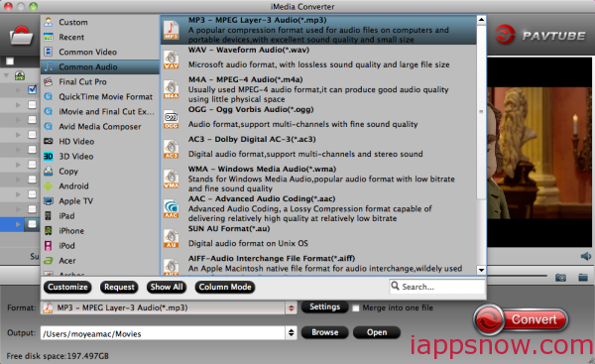Select the M4A format icon
Viewport: 595px width, 364px height.
tap(172, 89)
